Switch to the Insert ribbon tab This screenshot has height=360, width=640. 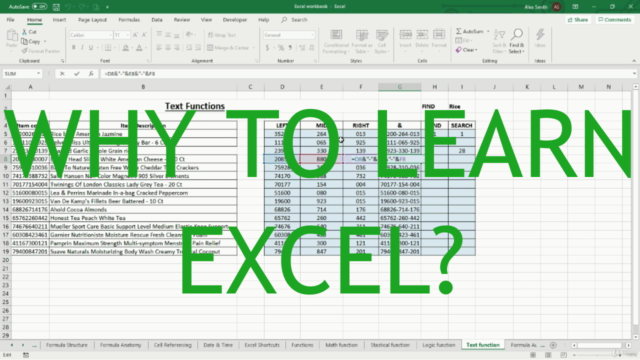(x=59, y=20)
